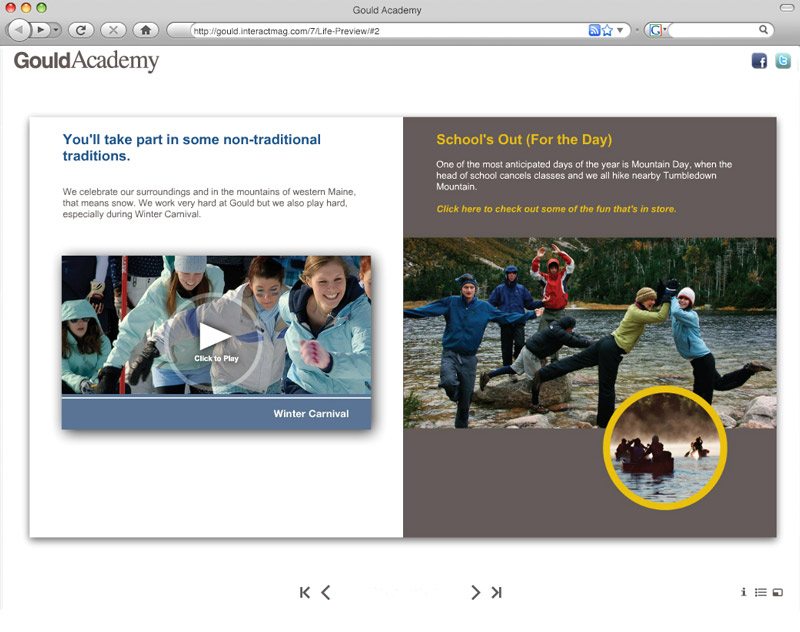The image size is (800, 632).
Task: Open the info icon at bottom right
Action: coord(743,592)
